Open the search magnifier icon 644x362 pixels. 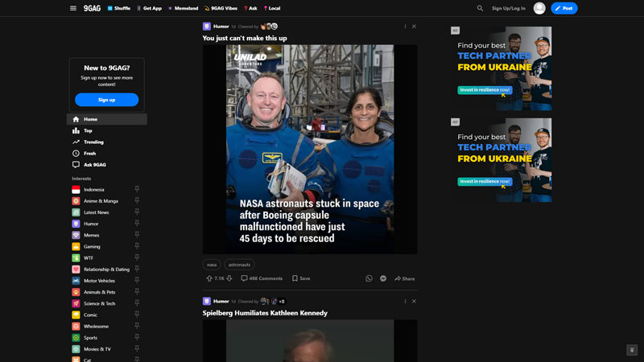(480, 8)
